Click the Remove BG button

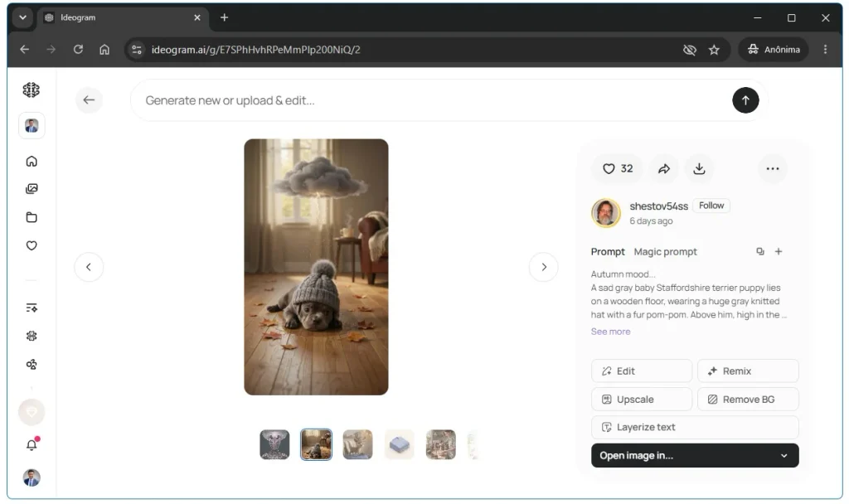(748, 399)
